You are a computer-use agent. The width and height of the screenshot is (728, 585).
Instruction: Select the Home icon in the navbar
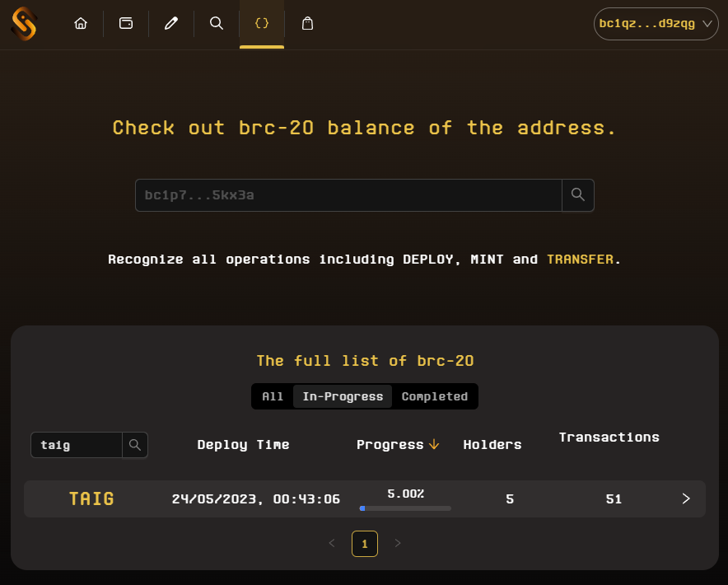pos(80,23)
